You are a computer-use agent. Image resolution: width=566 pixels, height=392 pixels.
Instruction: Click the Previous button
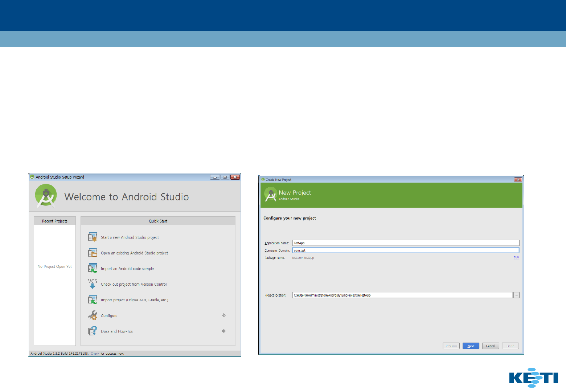pyautogui.click(x=451, y=346)
